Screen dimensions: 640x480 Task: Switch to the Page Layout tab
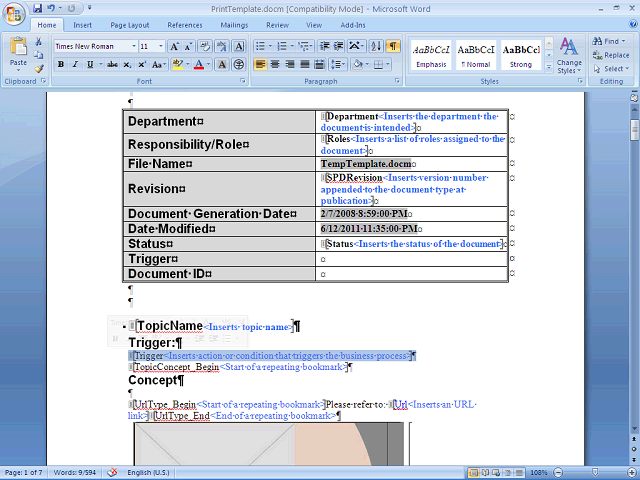click(130, 24)
